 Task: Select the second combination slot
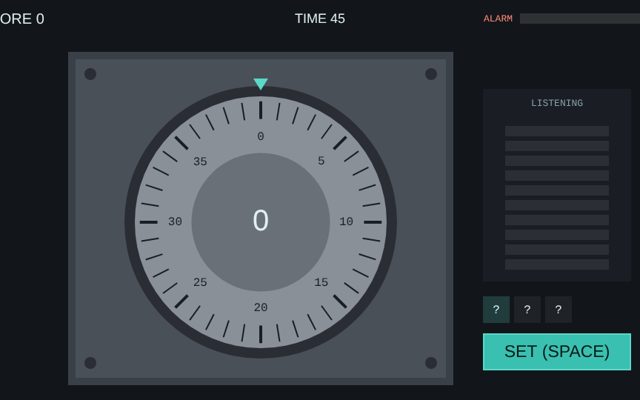pyautogui.click(x=527, y=309)
